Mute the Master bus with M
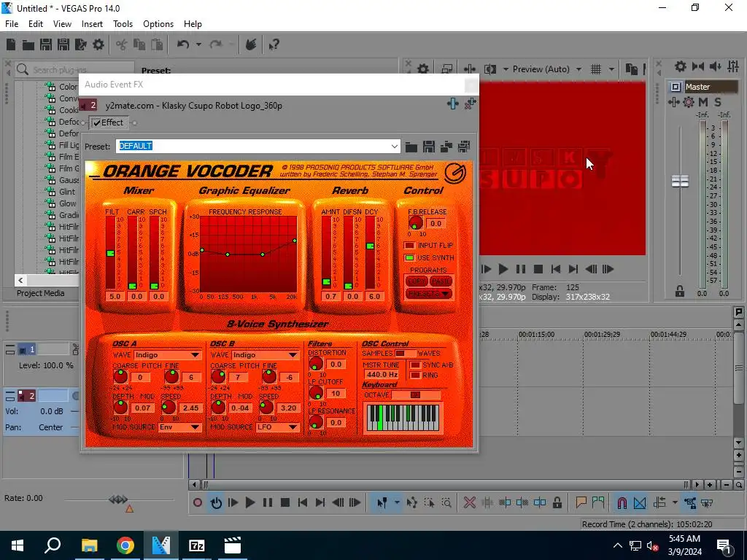Viewport: 747px width, 560px height. tap(703, 102)
